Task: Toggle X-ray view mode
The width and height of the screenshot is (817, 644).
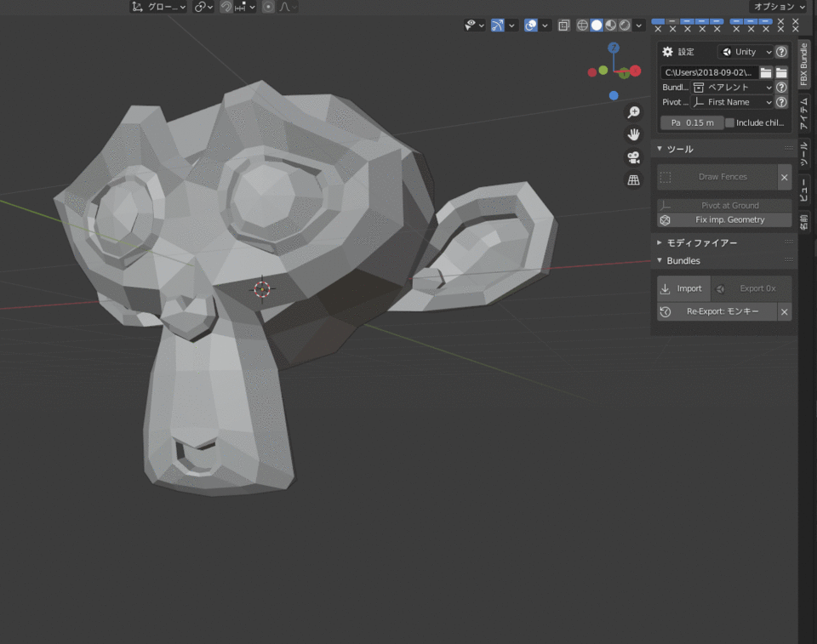Action: 563,26
